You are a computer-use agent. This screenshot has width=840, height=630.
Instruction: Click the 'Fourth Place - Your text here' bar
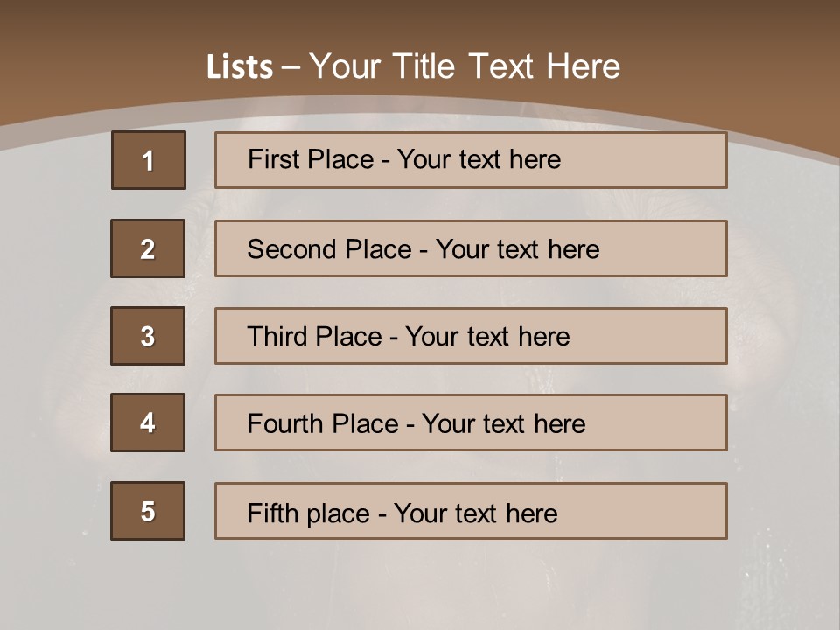pyautogui.click(x=471, y=423)
